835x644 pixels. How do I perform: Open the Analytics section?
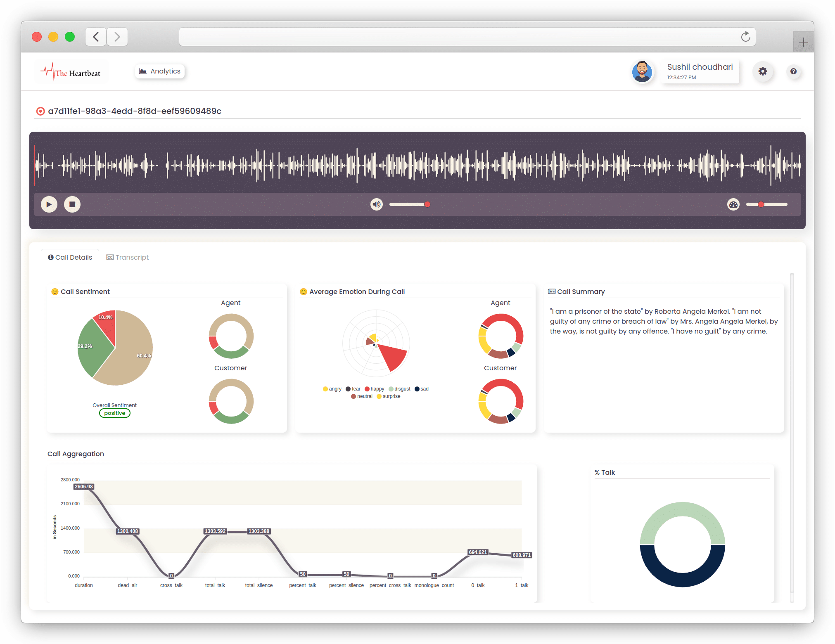159,71
